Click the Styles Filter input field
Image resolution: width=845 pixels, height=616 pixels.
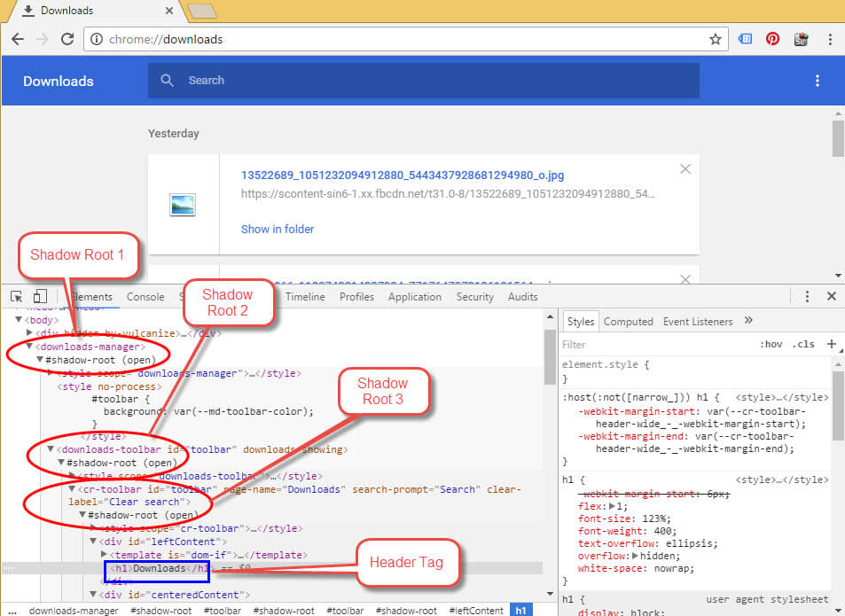(657, 345)
